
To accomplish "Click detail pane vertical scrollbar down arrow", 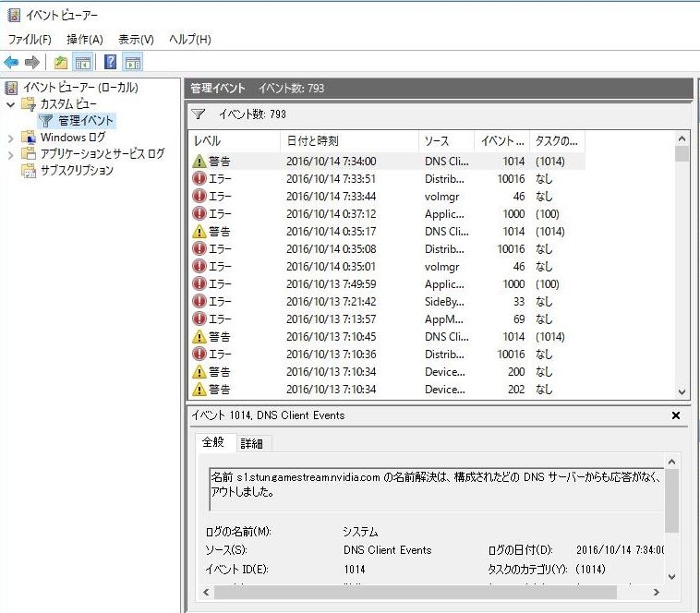I will (672, 577).
